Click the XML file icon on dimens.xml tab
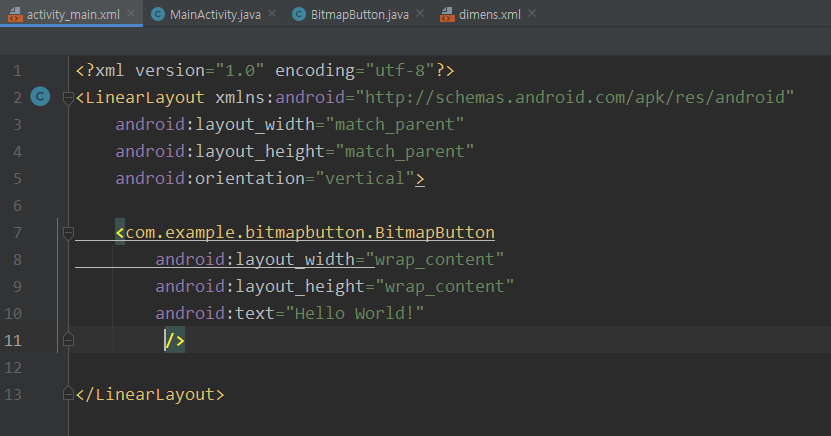 447,14
